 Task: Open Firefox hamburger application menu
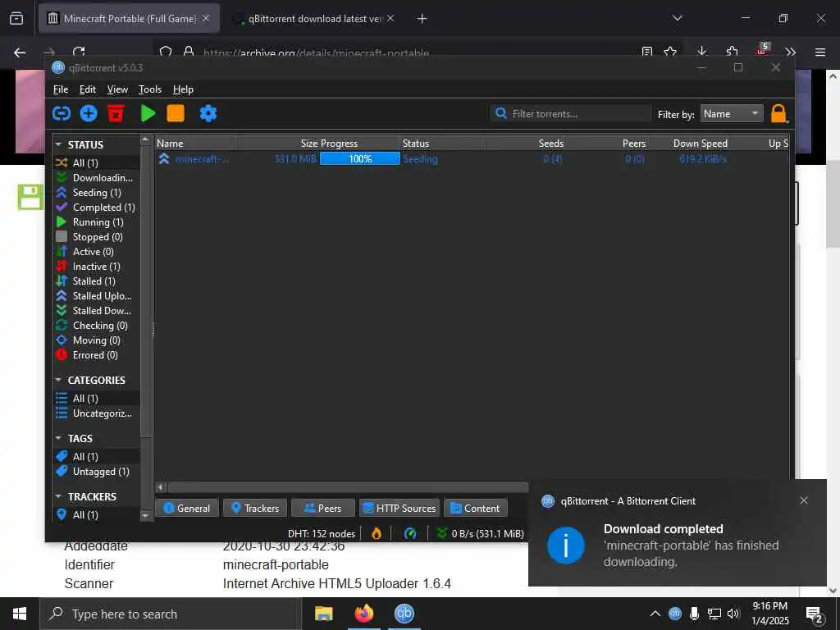click(x=820, y=52)
